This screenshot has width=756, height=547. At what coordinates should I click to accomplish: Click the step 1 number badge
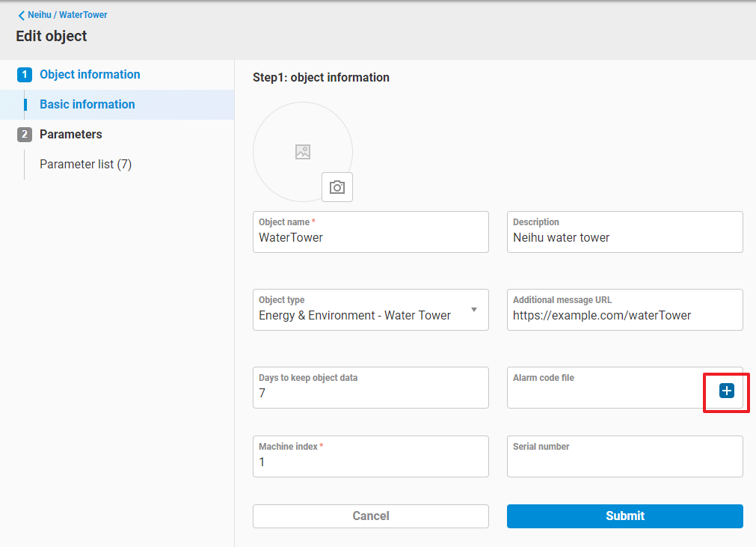[x=25, y=75]
